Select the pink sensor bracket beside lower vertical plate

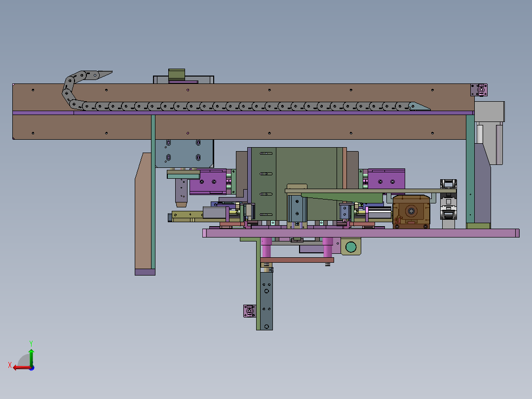249,311
